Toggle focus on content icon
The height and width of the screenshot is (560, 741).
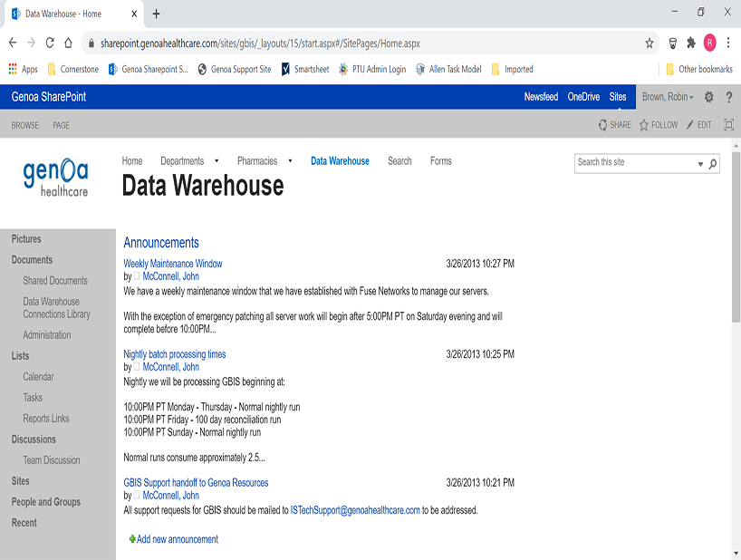coord(728,125)
